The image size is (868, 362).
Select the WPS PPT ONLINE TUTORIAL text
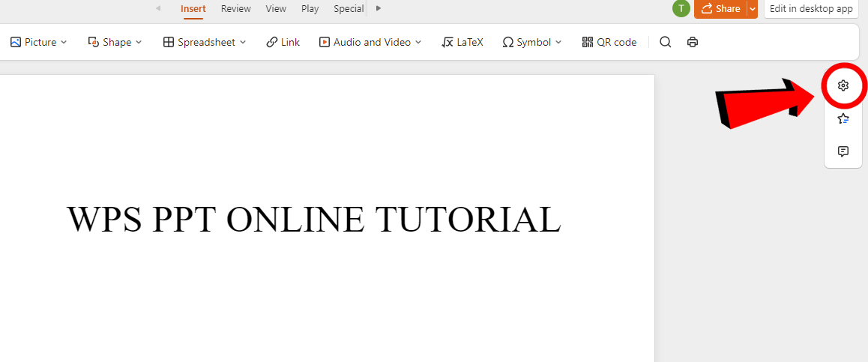314,219
